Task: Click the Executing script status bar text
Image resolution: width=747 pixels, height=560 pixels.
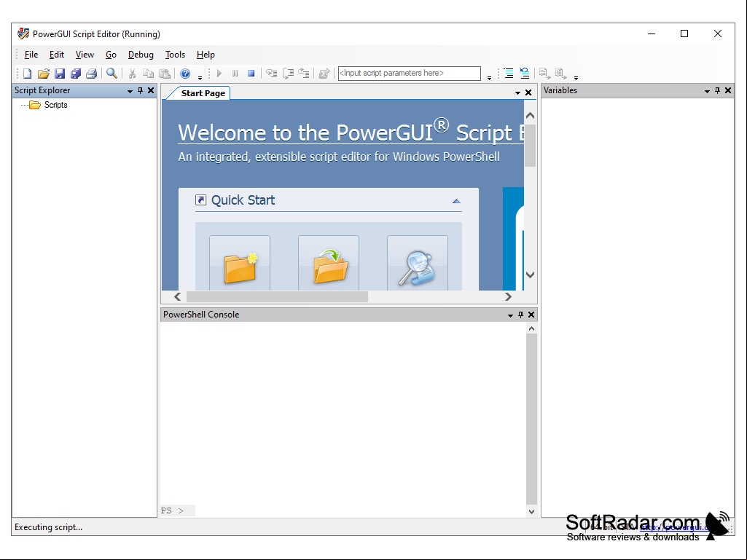Action: click(48, 527)
